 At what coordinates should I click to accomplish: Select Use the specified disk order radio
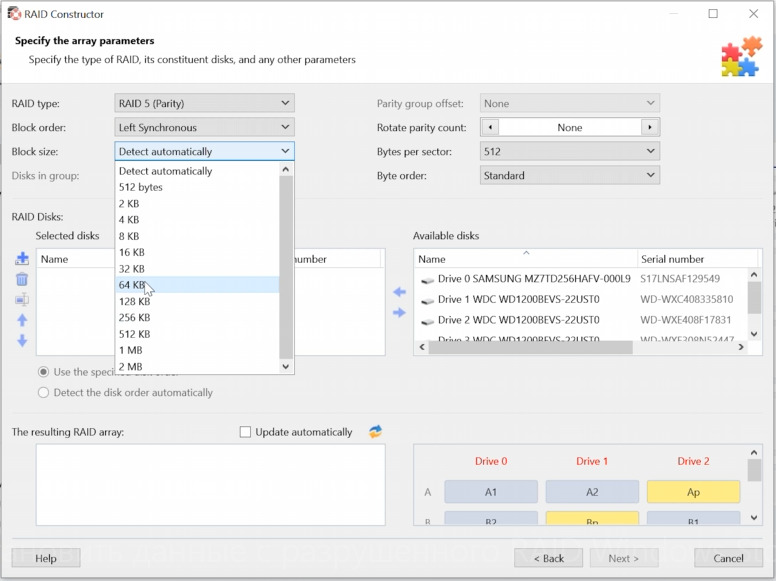coord(44,372)
